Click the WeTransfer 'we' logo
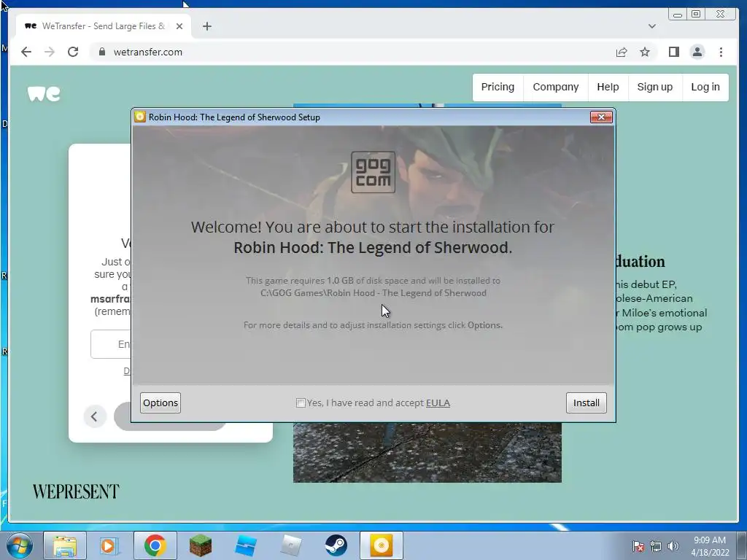The image size is (747, 560). (44, 94)
